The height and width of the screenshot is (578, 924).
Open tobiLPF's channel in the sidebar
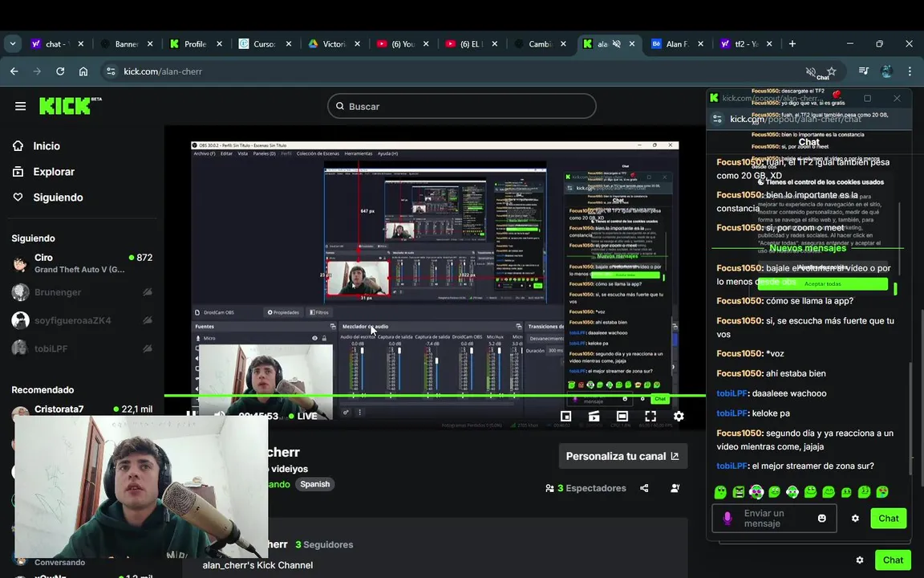[x=82, y=348]
